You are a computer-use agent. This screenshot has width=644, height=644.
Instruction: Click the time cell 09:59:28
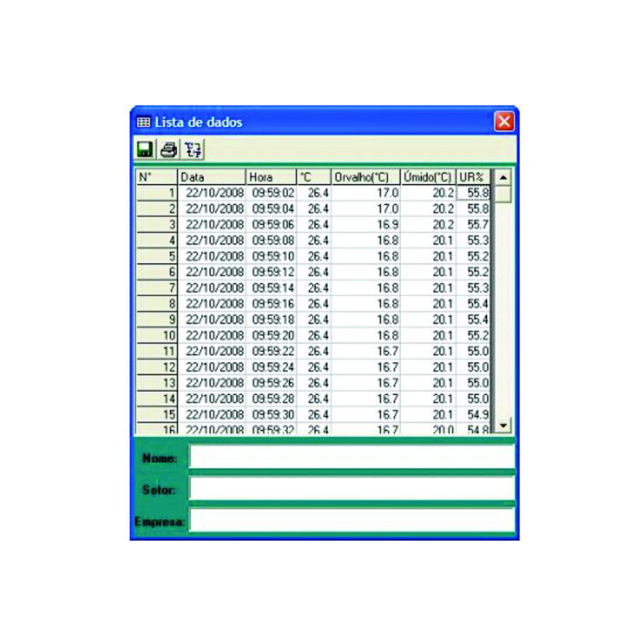point(271,399)
